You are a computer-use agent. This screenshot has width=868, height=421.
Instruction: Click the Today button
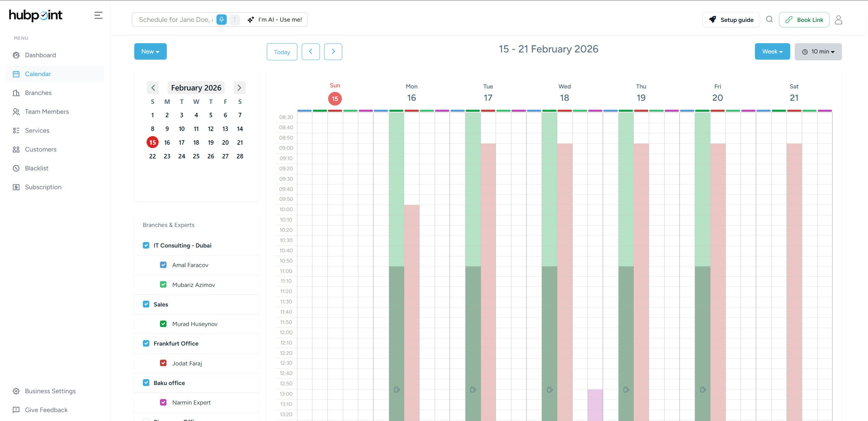(282, 52)
